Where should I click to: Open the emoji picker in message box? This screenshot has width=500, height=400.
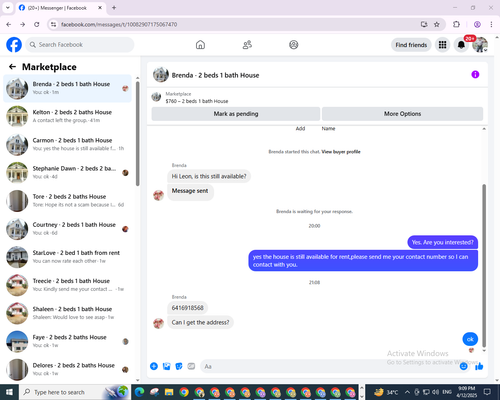(464, 366)
